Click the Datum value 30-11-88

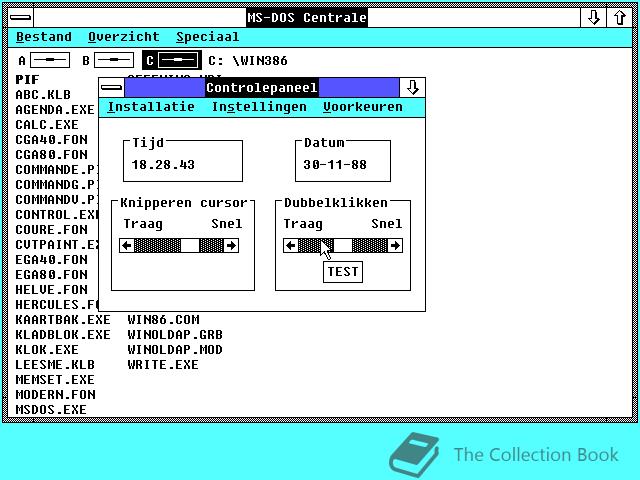[335, 165]
